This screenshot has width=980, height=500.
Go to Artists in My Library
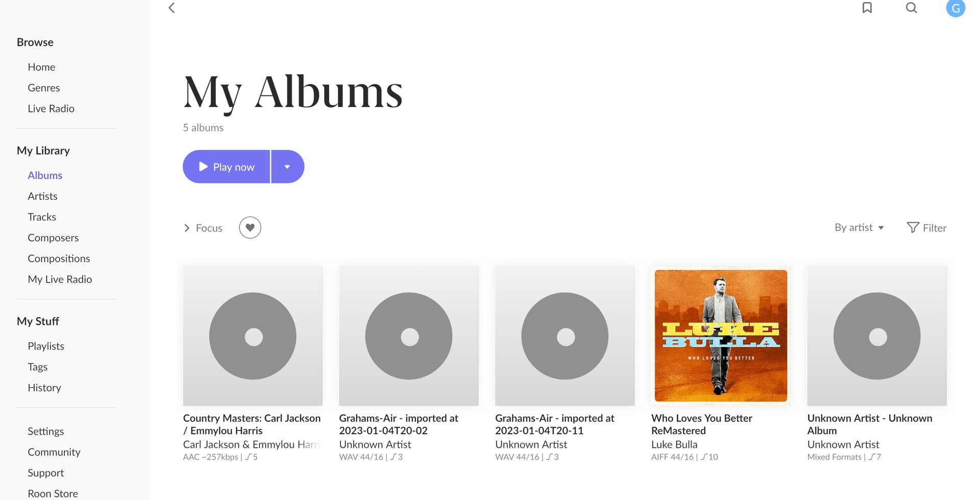point(42,196)
